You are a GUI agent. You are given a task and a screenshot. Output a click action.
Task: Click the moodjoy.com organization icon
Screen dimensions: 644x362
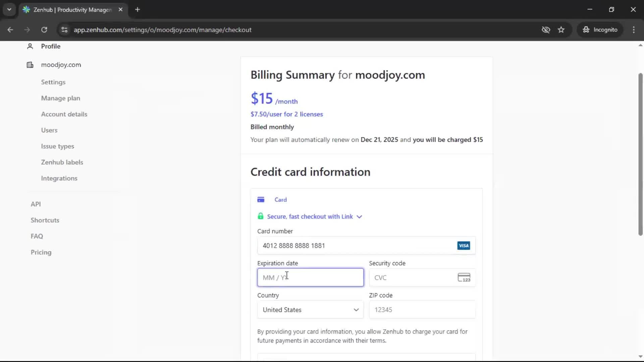click(30, 65)
